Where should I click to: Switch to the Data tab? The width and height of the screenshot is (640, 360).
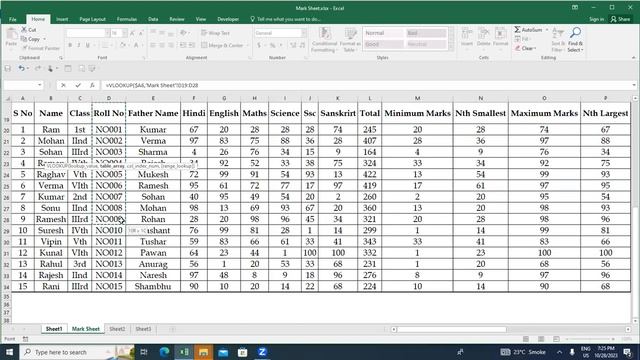[153, 19]
